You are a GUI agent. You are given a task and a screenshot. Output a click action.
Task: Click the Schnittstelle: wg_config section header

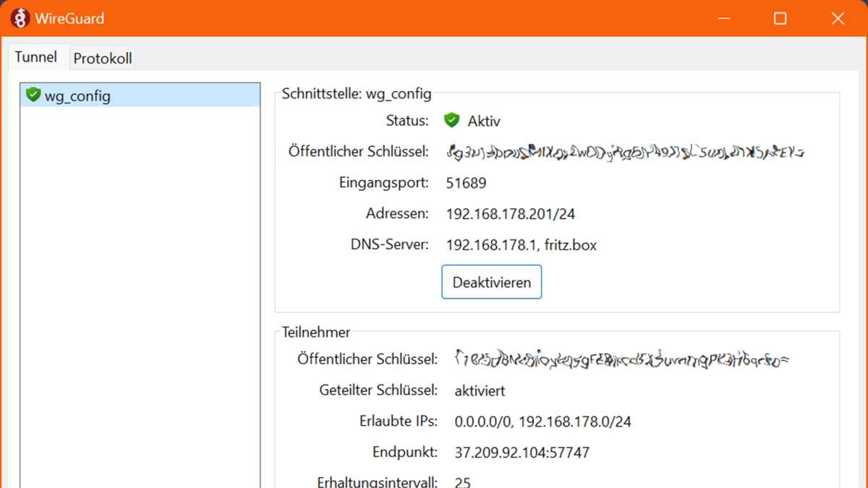coord(357,93)
